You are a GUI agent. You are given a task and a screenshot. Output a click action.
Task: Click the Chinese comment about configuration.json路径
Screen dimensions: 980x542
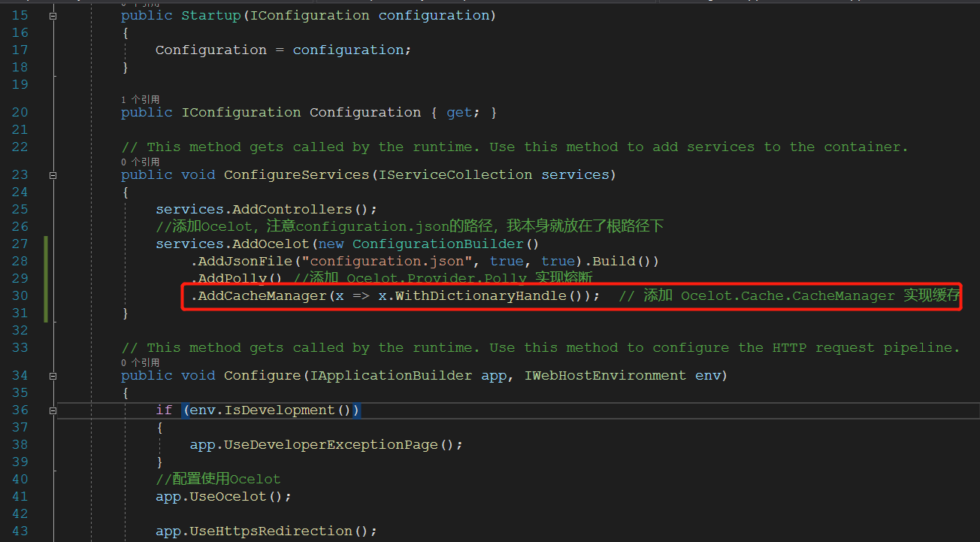tap(410, 227)
